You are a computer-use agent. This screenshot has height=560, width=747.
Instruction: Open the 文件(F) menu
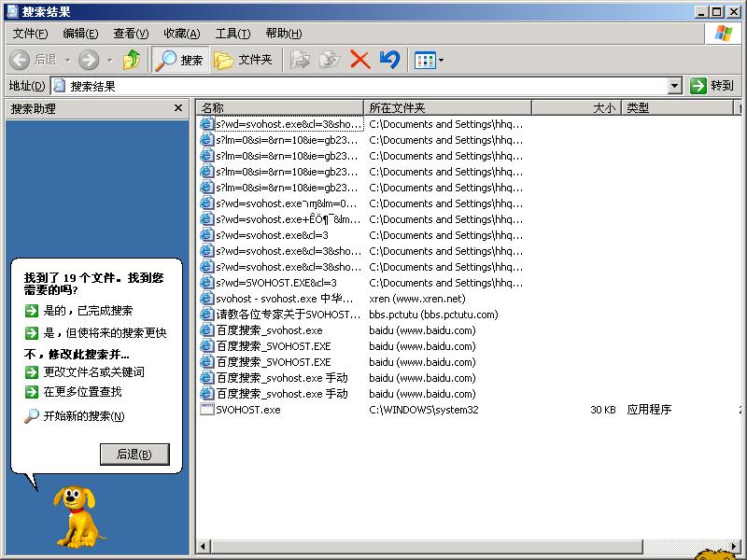click(x=30, y=34)
